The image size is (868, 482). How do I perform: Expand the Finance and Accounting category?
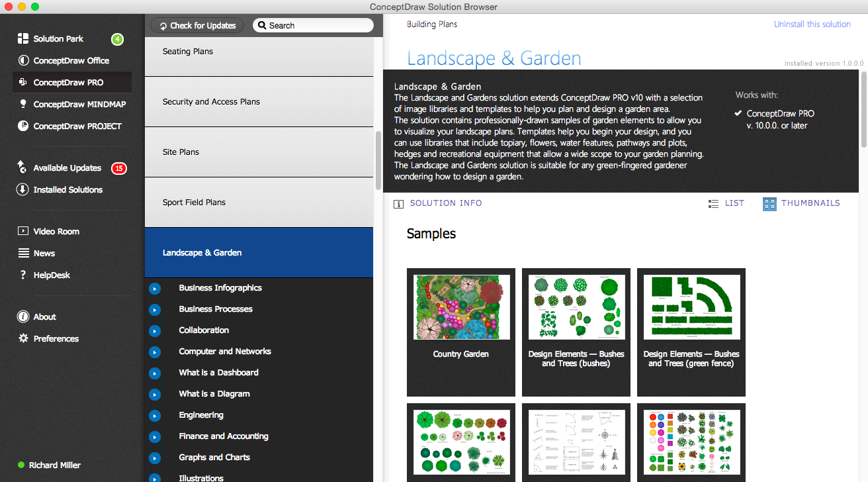coord(155,437)
